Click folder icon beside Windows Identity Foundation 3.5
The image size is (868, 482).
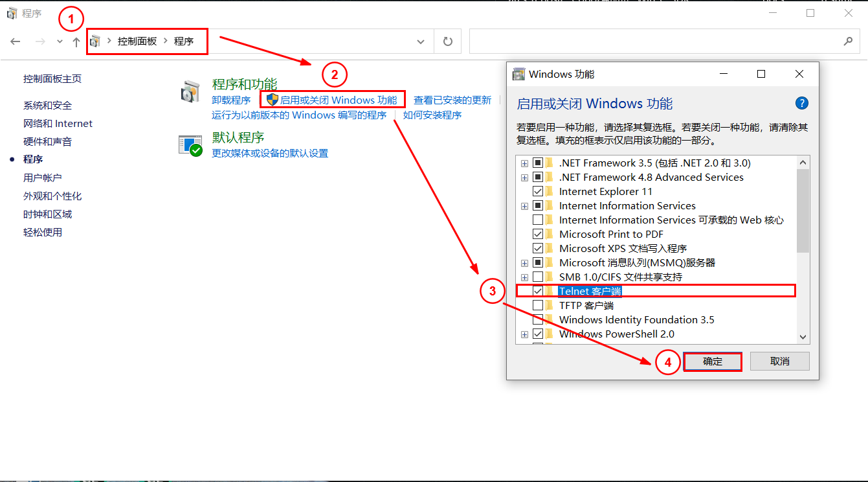550,320
